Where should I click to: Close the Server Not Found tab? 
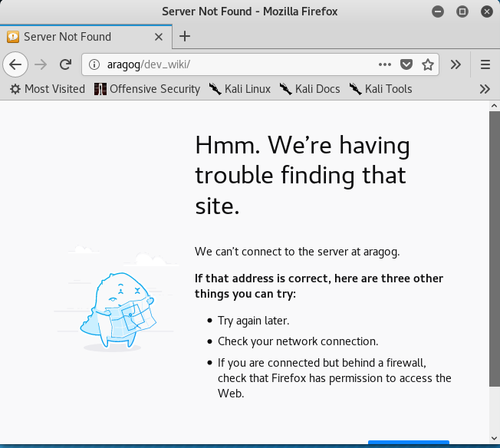click(x=159, y=37)
